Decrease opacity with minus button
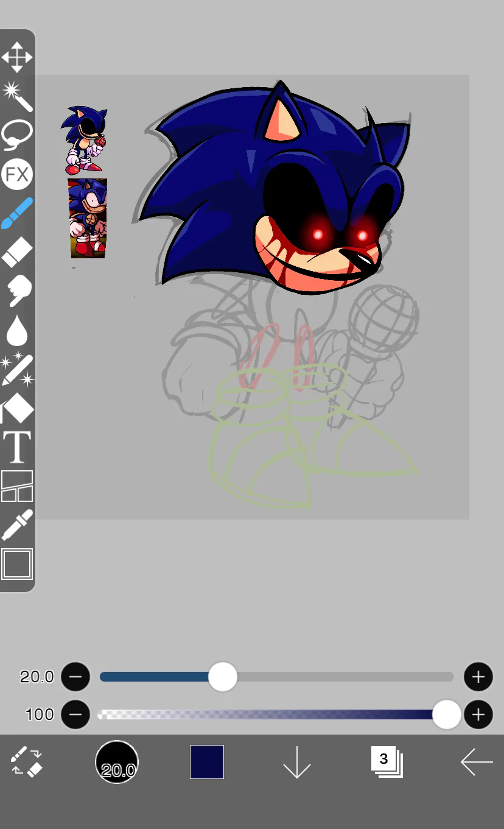This screenshot has width=504, height=829. pos(75,714)
